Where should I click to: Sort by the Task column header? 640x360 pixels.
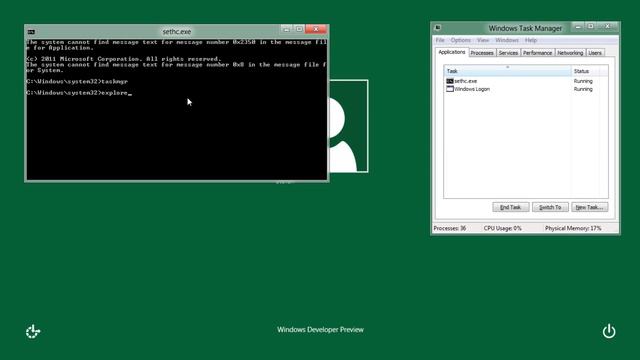(x=507, y=71)
